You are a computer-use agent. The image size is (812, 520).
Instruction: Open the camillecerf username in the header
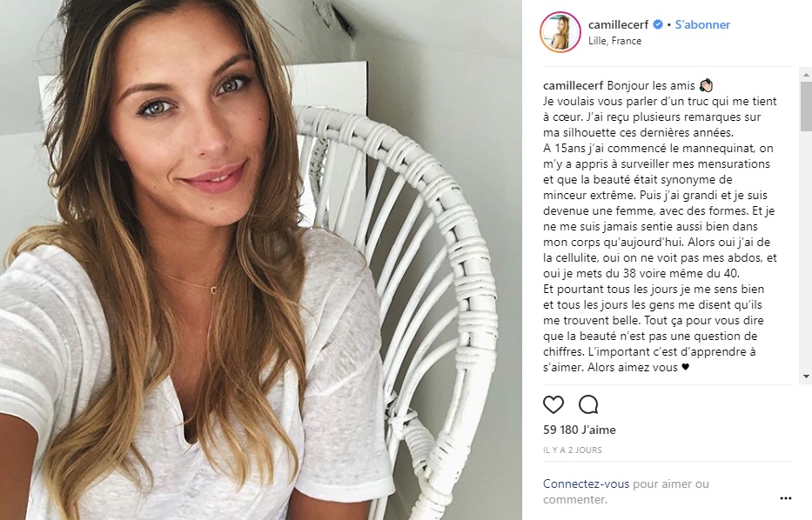pos(618,24)
